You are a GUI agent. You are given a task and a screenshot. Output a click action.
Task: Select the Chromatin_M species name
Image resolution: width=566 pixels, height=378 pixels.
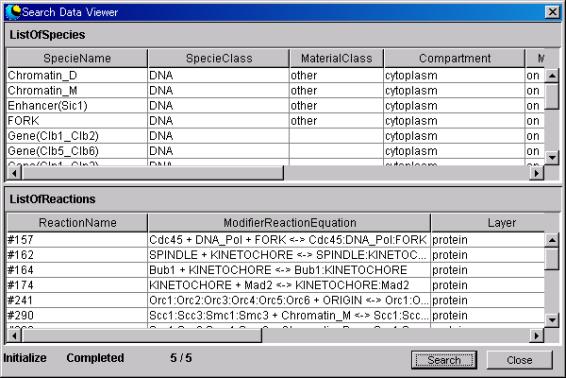point(42,91)
